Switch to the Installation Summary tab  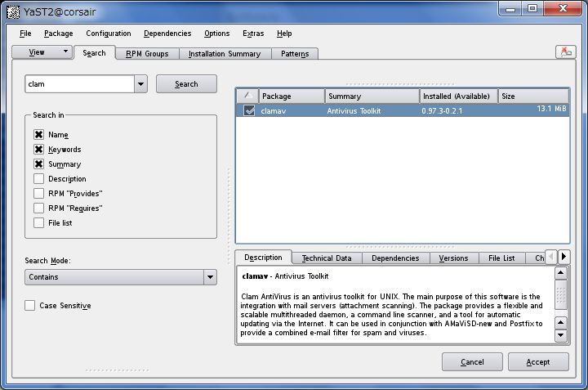click(x=225, y=54)
